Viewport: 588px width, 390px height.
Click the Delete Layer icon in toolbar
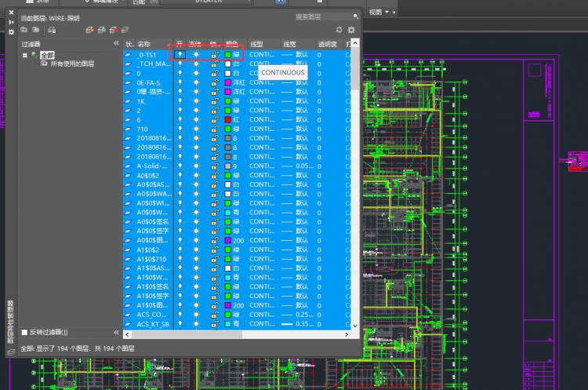coord(114,30)
